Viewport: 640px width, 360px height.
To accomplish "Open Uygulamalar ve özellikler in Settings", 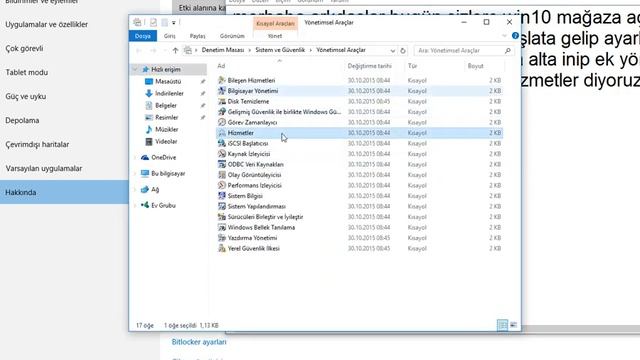I will pyautogui.click(x=47, y=24).
